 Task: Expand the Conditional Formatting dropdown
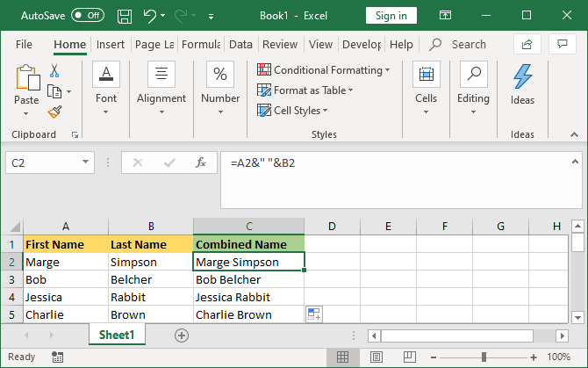pos(324,69)
